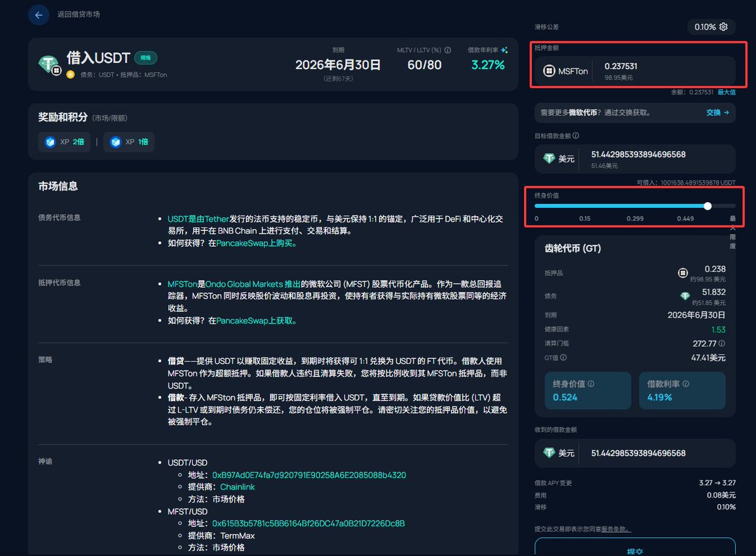Open the USDT是由Tether link

coord(198,218)
